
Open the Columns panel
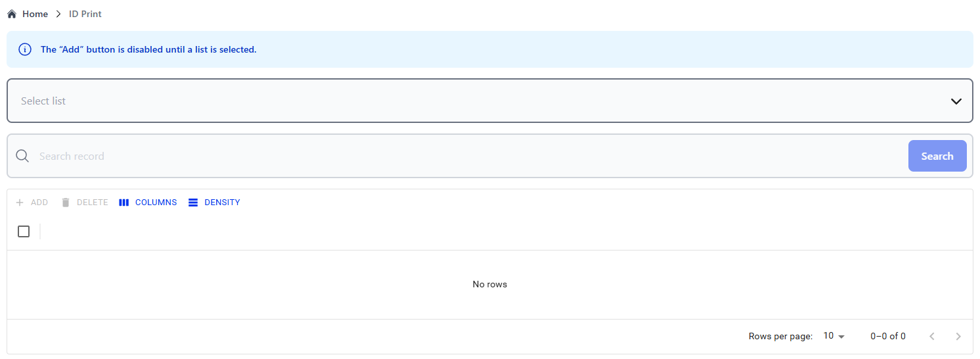(148, 203)
